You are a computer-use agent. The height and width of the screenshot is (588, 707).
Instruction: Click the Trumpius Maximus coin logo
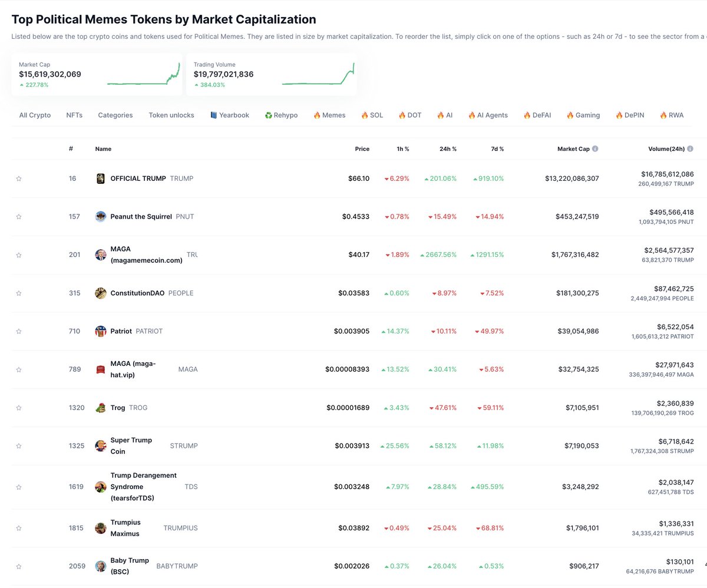101,528
